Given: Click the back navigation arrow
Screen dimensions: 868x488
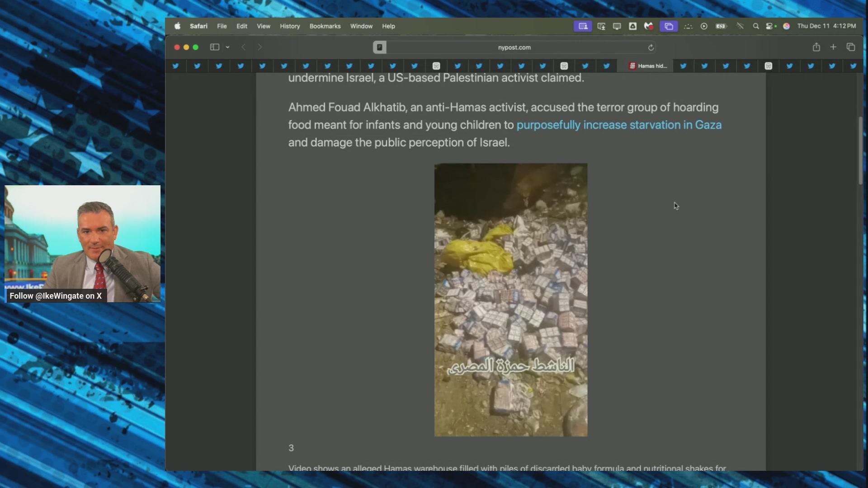Looking at the screenshot, I should [x=243, y=47].
